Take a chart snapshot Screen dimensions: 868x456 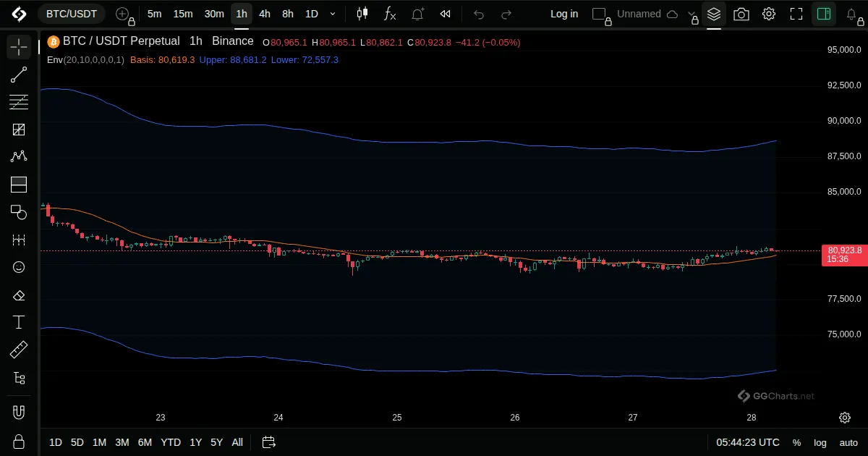(741, 14)
